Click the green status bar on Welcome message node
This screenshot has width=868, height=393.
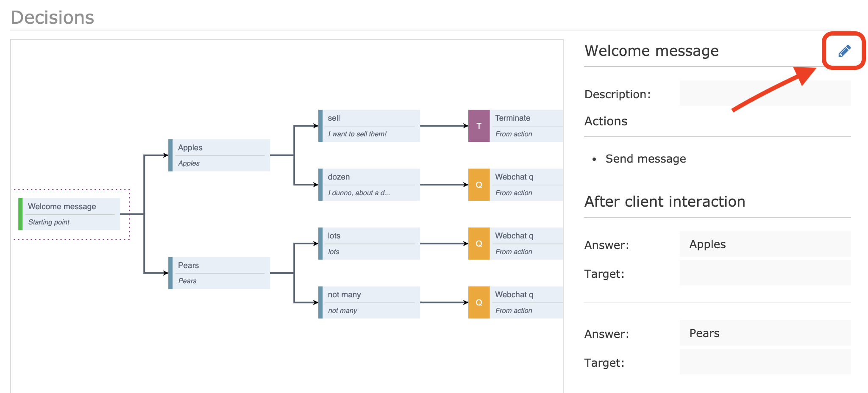pyautogui.click(x=20, y=213)
